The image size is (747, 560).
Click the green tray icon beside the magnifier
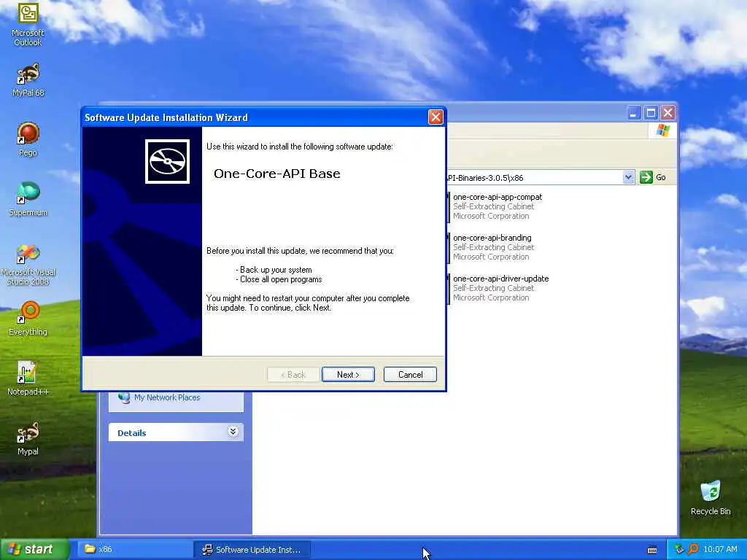point(679,549)
